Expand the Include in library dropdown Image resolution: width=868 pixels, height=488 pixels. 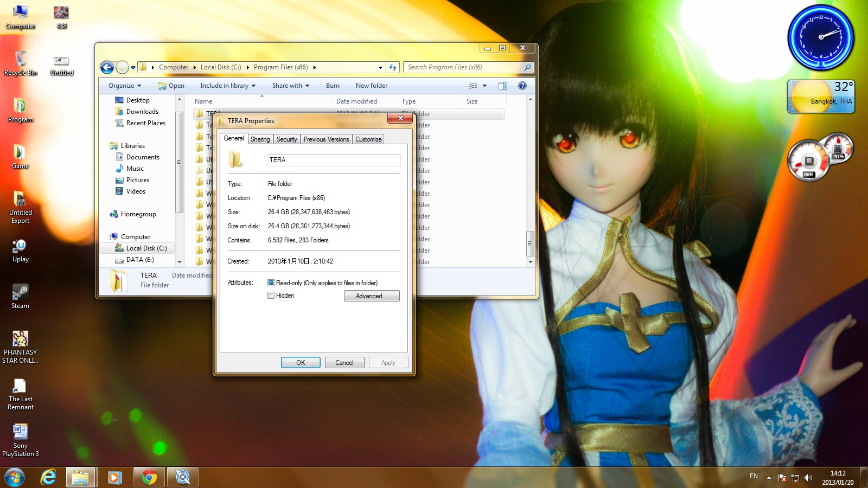[228, 86]
